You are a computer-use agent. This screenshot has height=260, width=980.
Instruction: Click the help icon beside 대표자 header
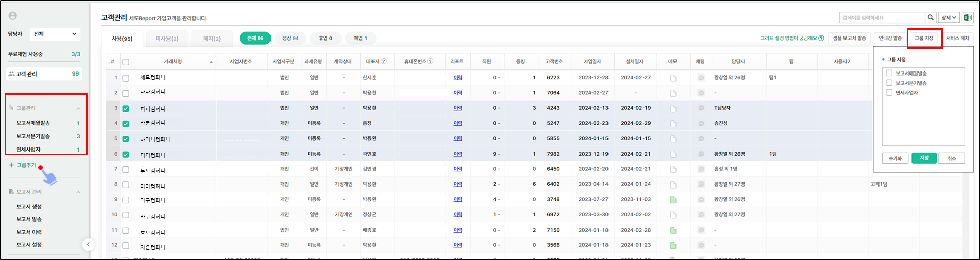(384, 62)
